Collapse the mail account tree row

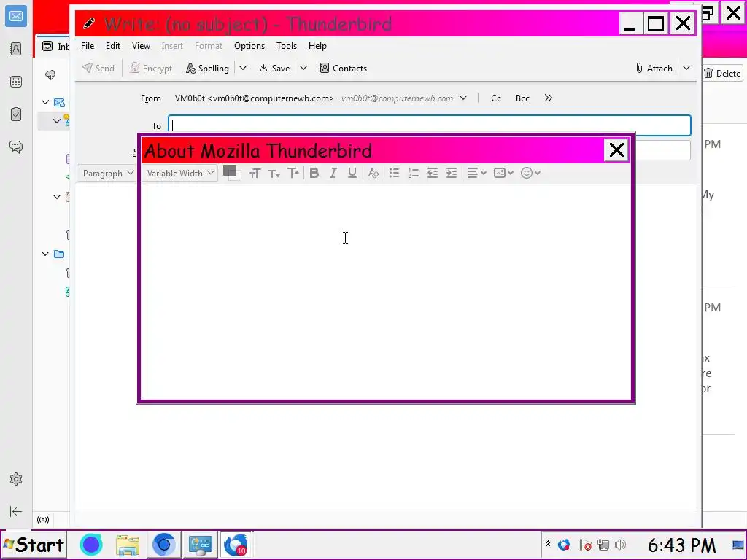(45, 102)
